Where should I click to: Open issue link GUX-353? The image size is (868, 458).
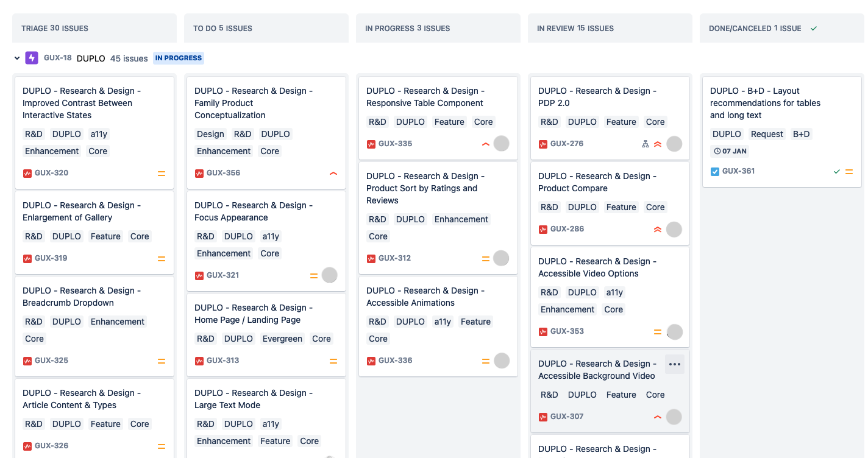pyautogui.click(x=567, y=331)
